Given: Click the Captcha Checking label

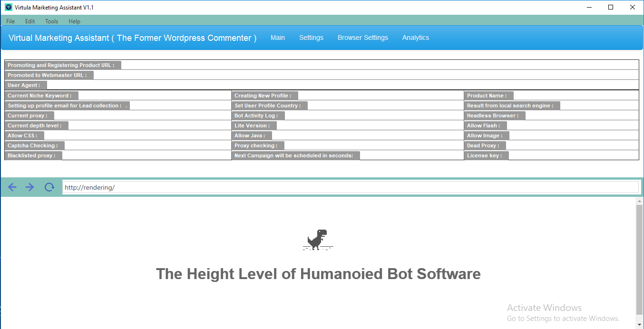Looking at the screenshot, I should [x=34, y=145].
